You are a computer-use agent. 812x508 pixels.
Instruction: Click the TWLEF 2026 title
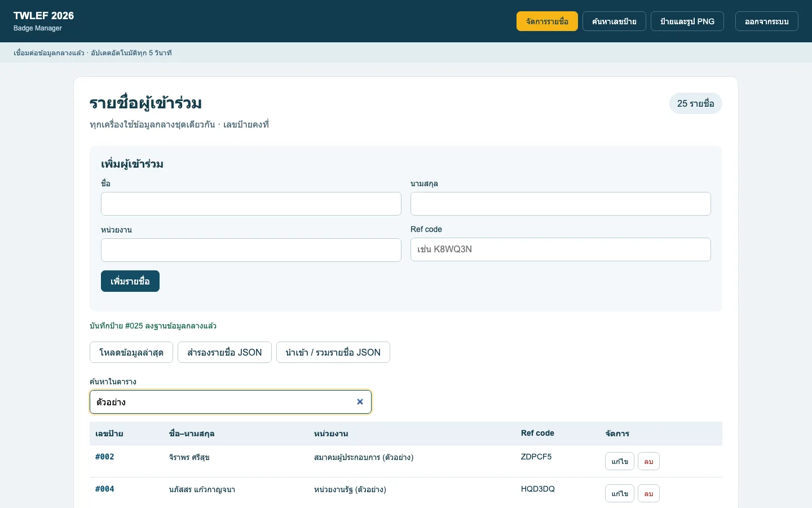click(44, 16)
